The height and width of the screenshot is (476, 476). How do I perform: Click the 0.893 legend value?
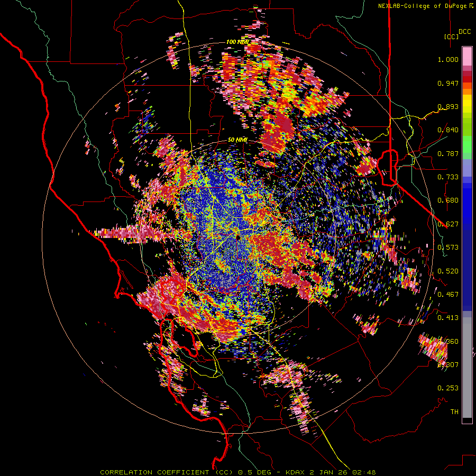(448, 106)
